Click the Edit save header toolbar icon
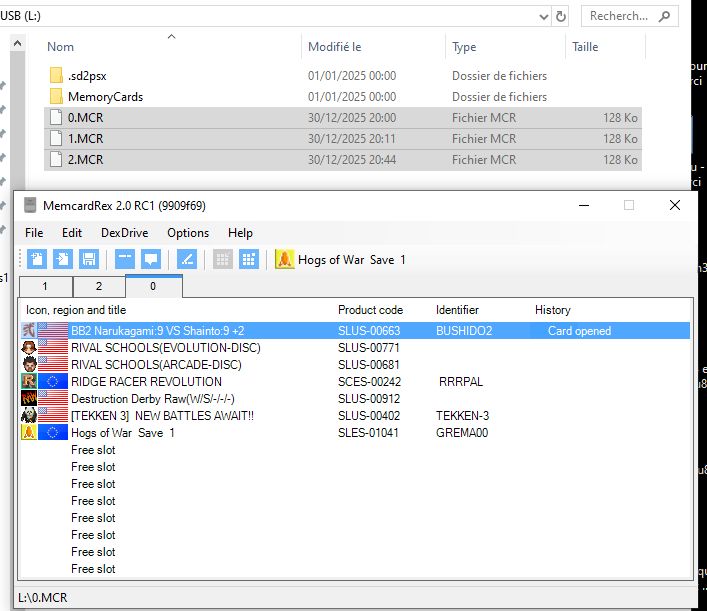This screenshot has width=707, height=611. (125, 259)
